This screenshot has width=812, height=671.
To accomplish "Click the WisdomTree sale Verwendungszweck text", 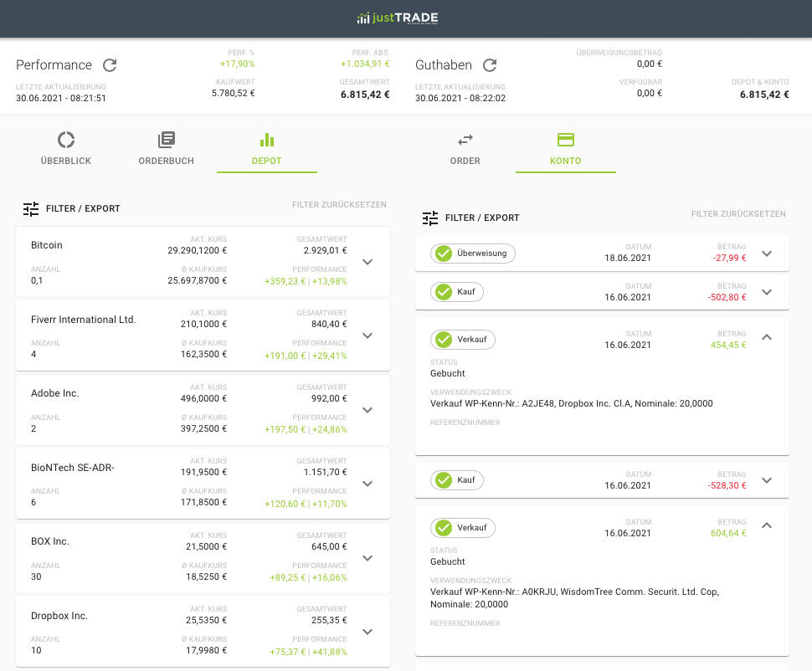I will [575, 598].
